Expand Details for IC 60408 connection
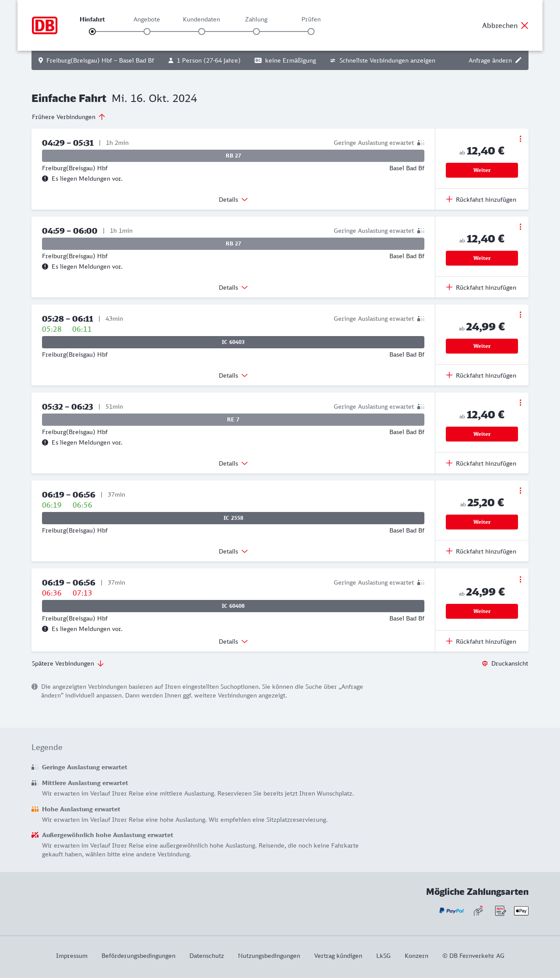The image size is (560, 978). coord(233,641)
